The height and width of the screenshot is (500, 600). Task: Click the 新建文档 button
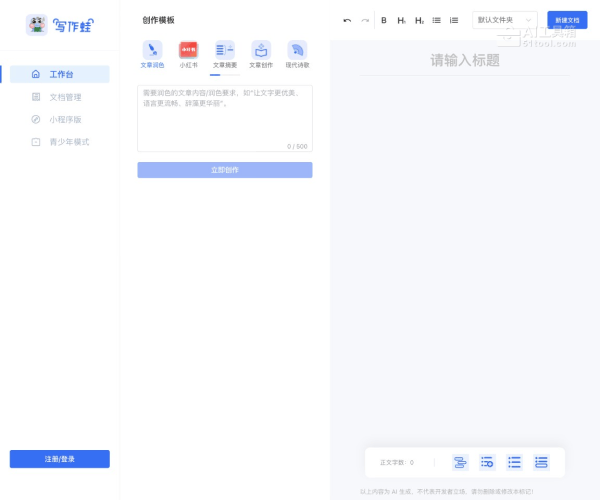[x=567, y=20]
